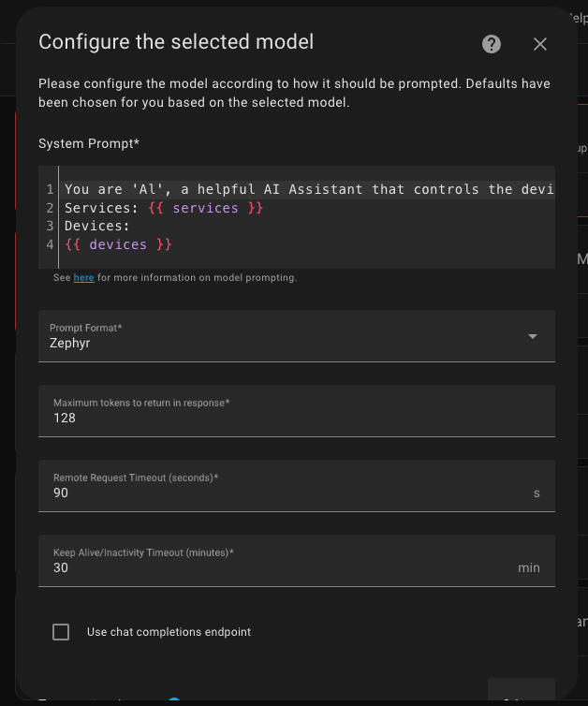
Task: Click line number 4 in the editor gutter
Action: (x=50, y=244)
